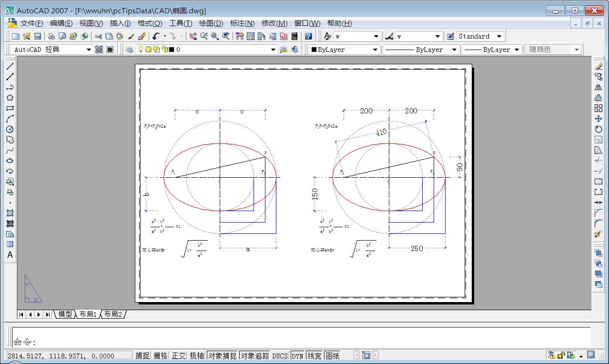
Task: Open the ByLayer color control
Action: tap(344, 50)
